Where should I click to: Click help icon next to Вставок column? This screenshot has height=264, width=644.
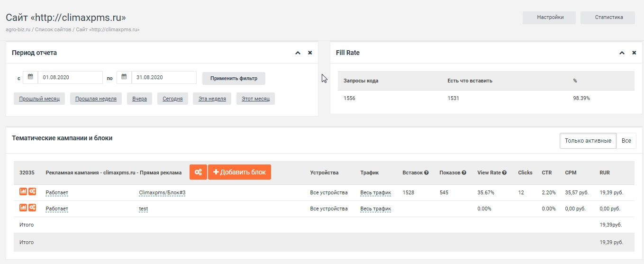pos(426,173)
